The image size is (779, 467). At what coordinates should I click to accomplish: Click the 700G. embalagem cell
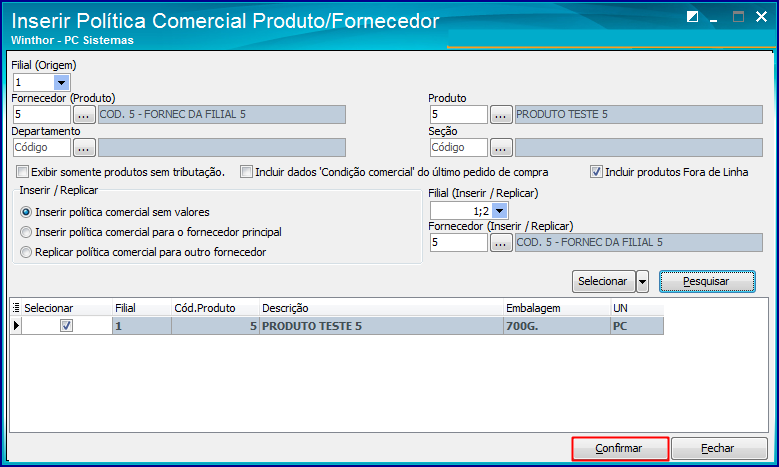[x=557, y=326]
